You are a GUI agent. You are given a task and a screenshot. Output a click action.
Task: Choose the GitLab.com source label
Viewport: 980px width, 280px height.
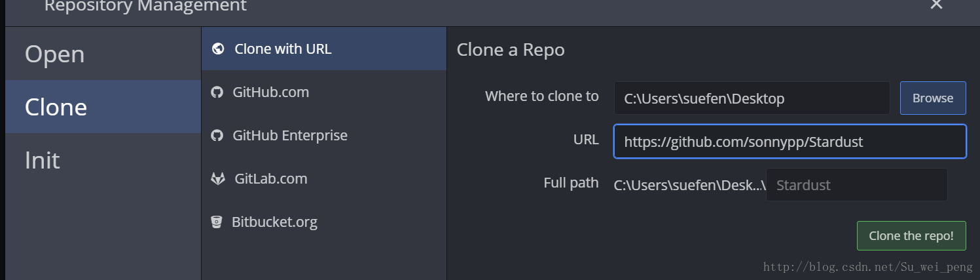(270, 179)
